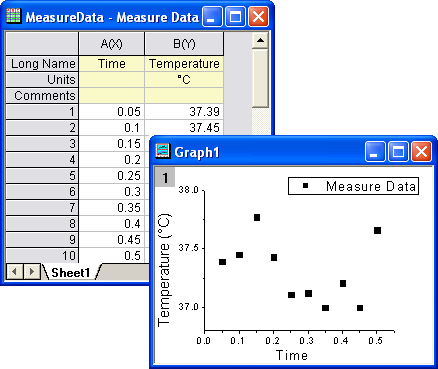The image size is (438, 369).
Task: Click the Temperature long name cell
Action: pos(184,64)
